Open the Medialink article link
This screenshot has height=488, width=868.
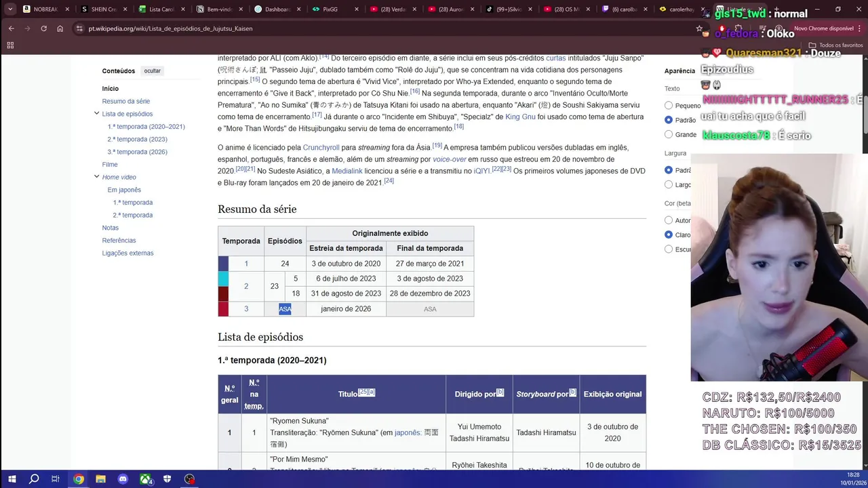click(347, 171)
